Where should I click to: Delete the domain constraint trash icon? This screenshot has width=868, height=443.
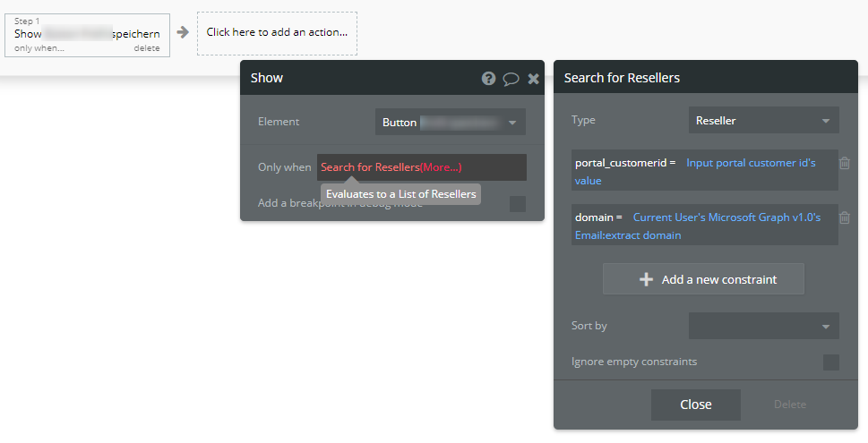pyautogui.click(x=845, y=217)
